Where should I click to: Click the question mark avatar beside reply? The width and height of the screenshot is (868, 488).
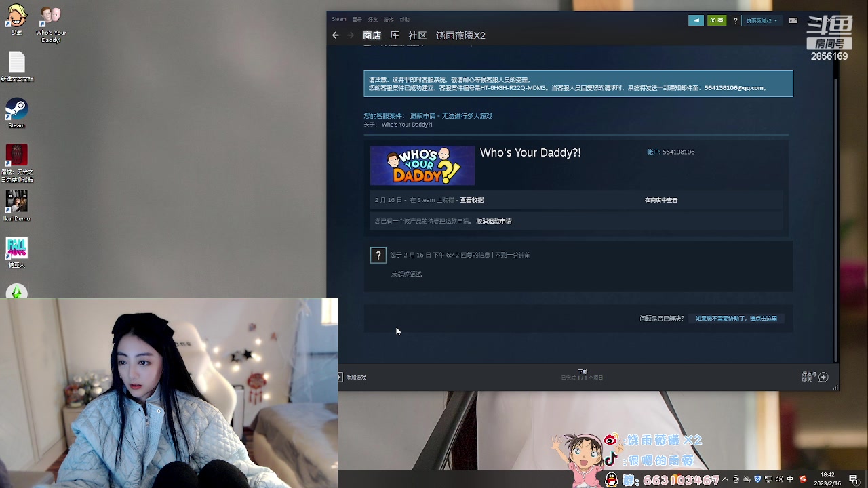pyautogui.click(x=378, y=255)
